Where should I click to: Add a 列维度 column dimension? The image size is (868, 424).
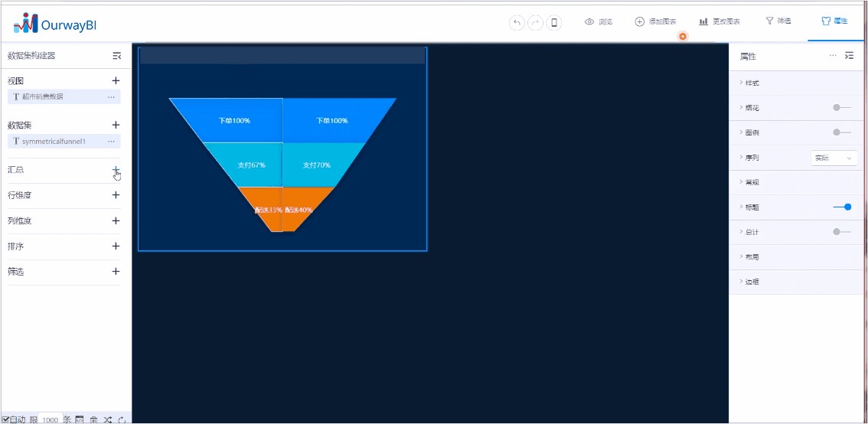116,221
